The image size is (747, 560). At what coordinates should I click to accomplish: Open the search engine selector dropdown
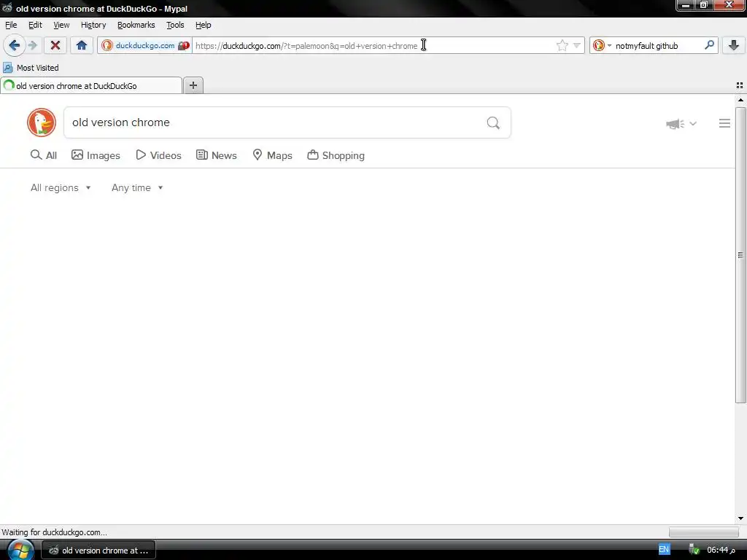coord(602,46)
